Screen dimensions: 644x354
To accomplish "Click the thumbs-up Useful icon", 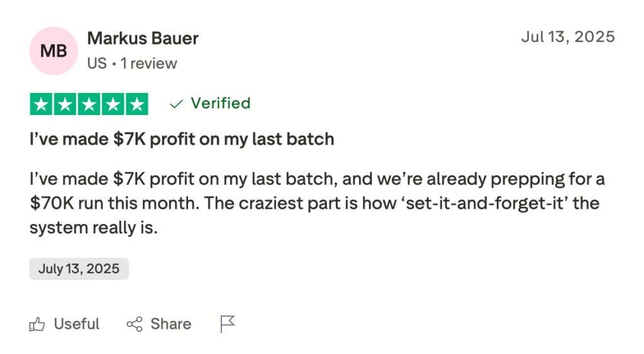I will tap(37, 324).
